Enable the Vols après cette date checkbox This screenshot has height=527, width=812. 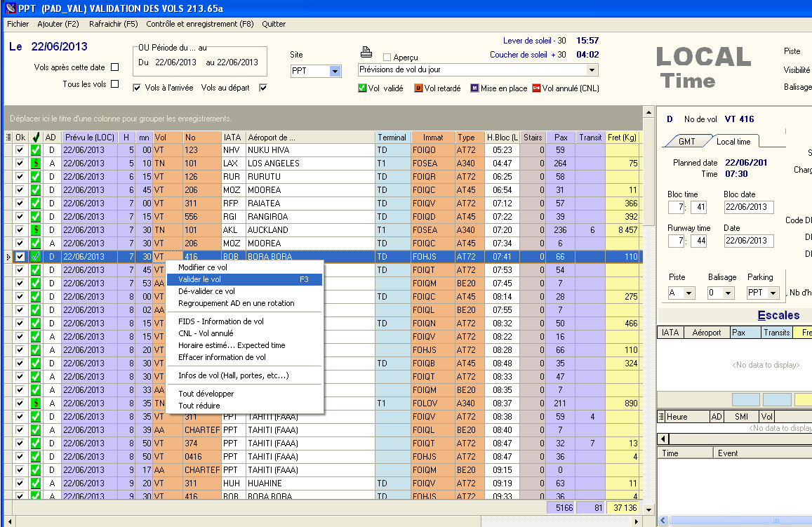click(x=115, y=67)
